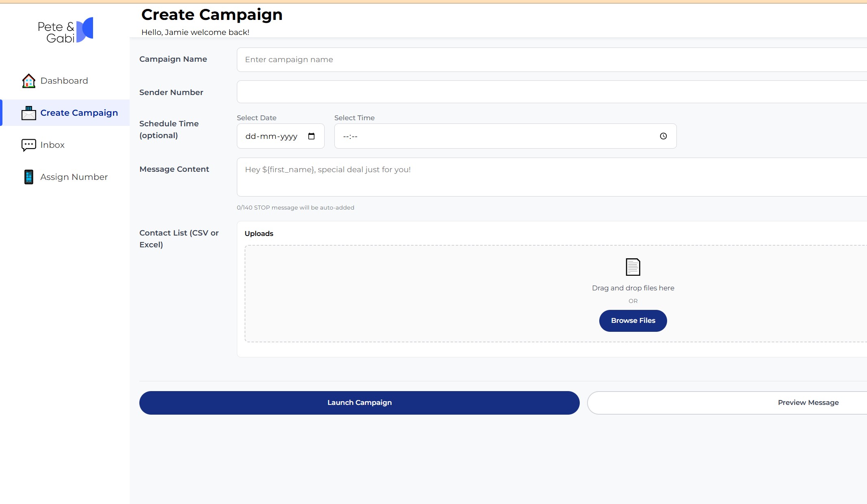Screen dimensions: 867x504
Task: Open the Dashboard via house icon
Action: point(28,80)
